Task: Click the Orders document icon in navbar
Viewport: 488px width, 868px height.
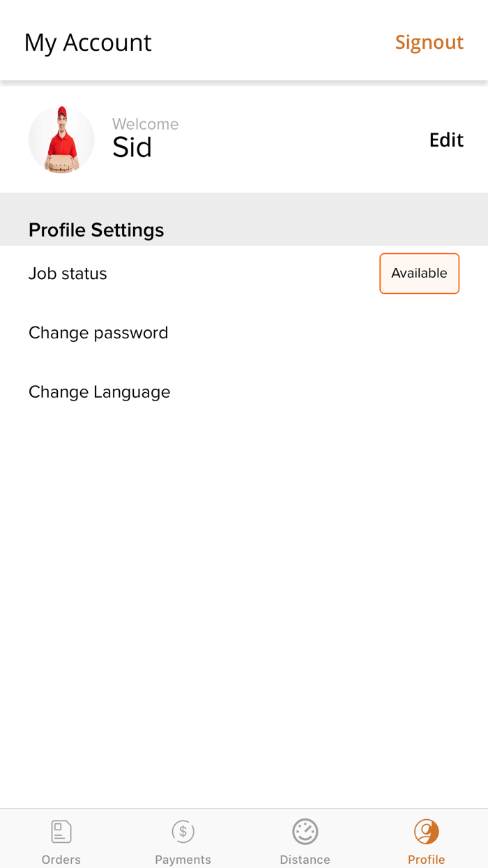Action: [61, 831]
